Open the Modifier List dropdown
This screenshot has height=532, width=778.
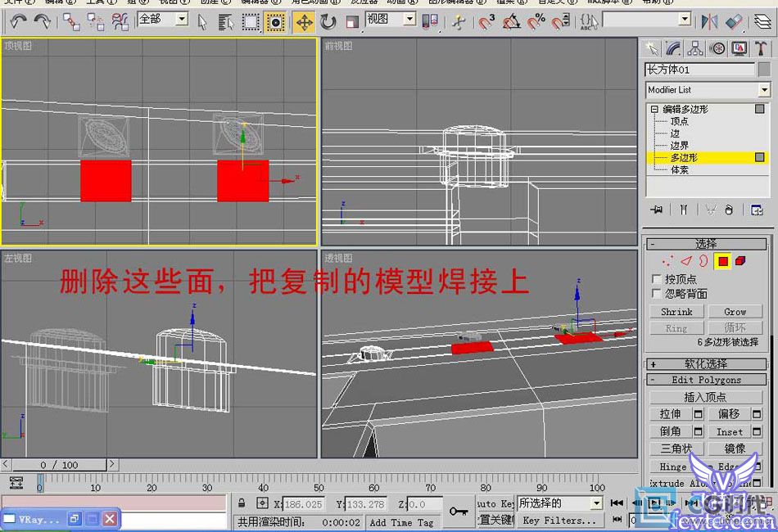[764, 90]
